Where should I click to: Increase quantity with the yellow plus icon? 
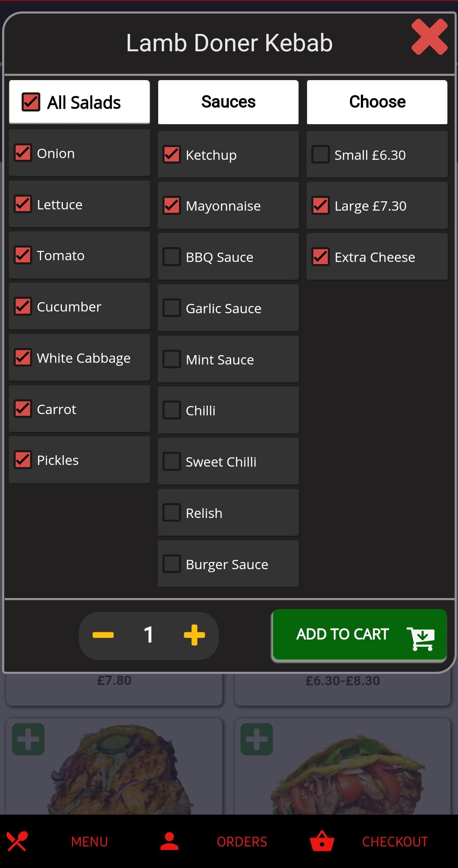[x=194, y=635]
